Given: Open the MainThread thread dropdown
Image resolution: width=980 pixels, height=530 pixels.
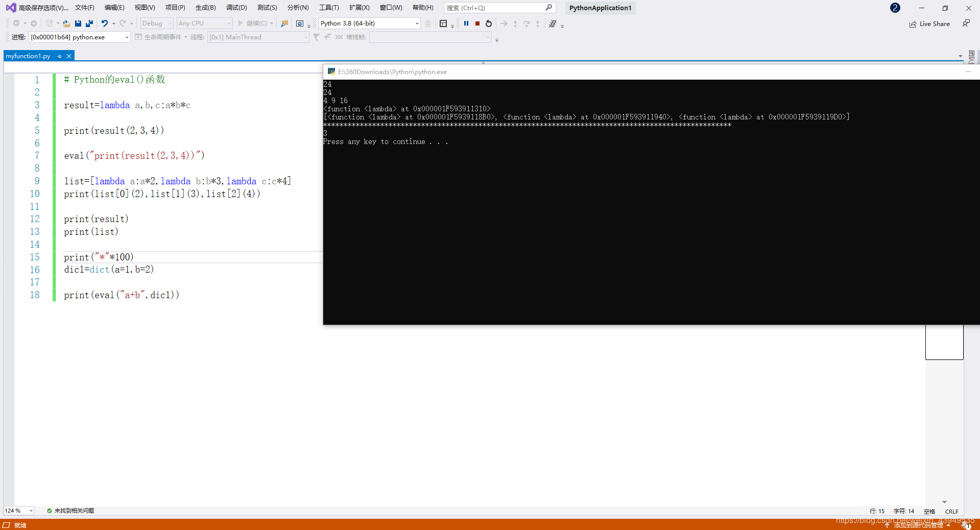Looking at the screenshot, I should (258, 37).
